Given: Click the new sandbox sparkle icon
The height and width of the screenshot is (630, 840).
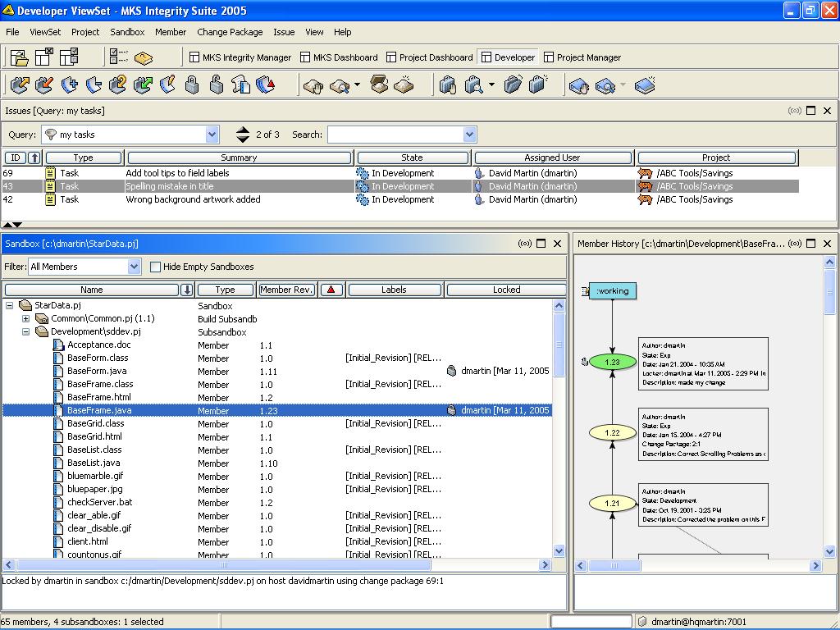Looking at the screenshot, I should pos(404,85).
